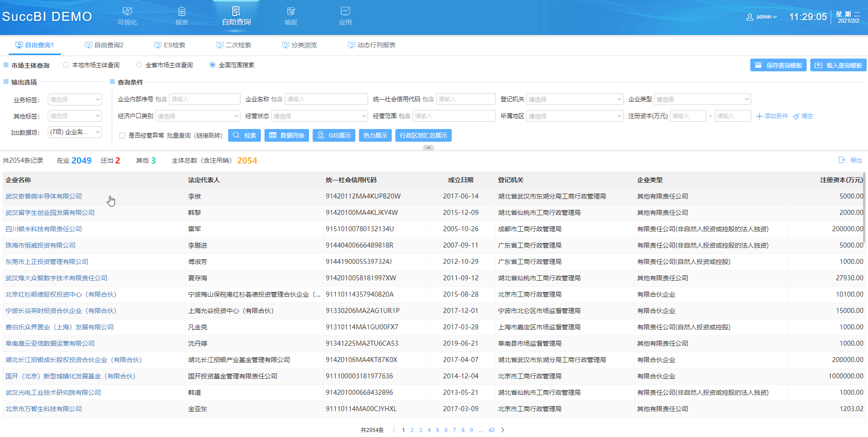Open the 可视化 visualization module icon
868x437 pixels.
(x=127, y=11)
